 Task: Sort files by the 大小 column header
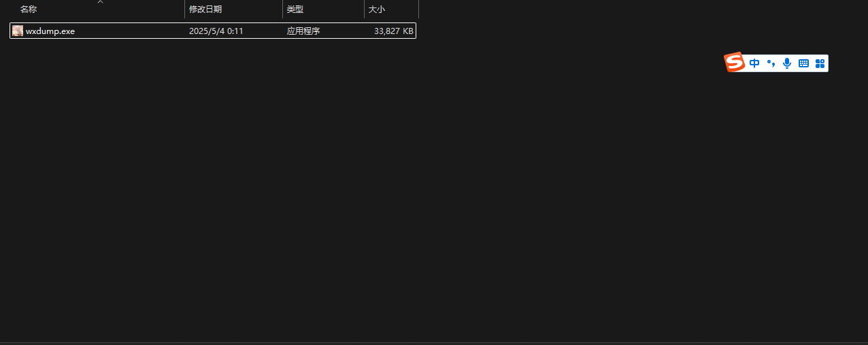coord(376,10)
